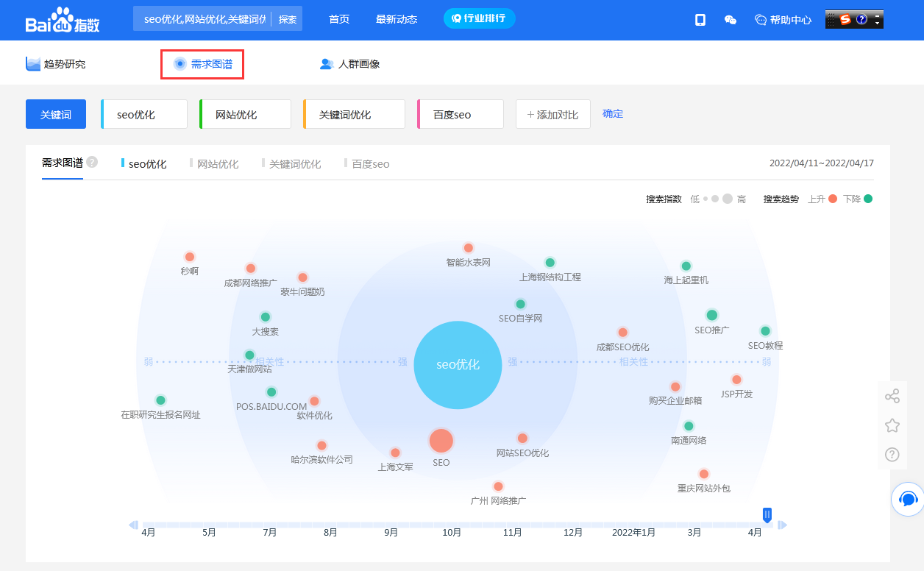Screen dimensions: 924x571
Task: Click the Baidu Index logo
Action: [x=63, y=20]
